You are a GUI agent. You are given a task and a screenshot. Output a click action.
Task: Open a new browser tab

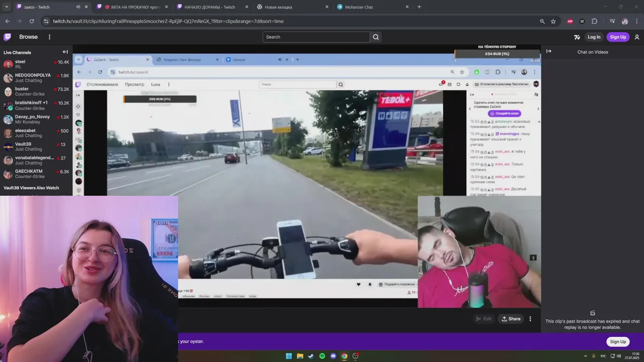(419, 7)
